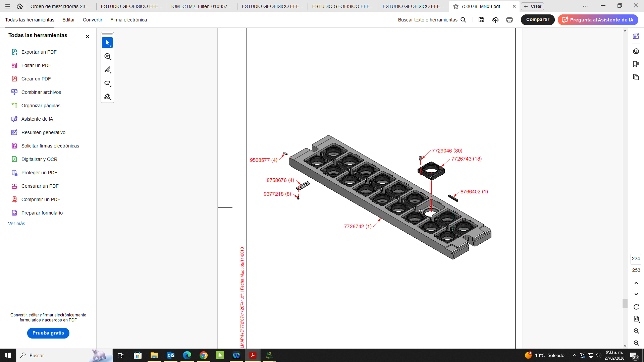
Task: Rotate page with the circular arrow icon
Action: 636,307
